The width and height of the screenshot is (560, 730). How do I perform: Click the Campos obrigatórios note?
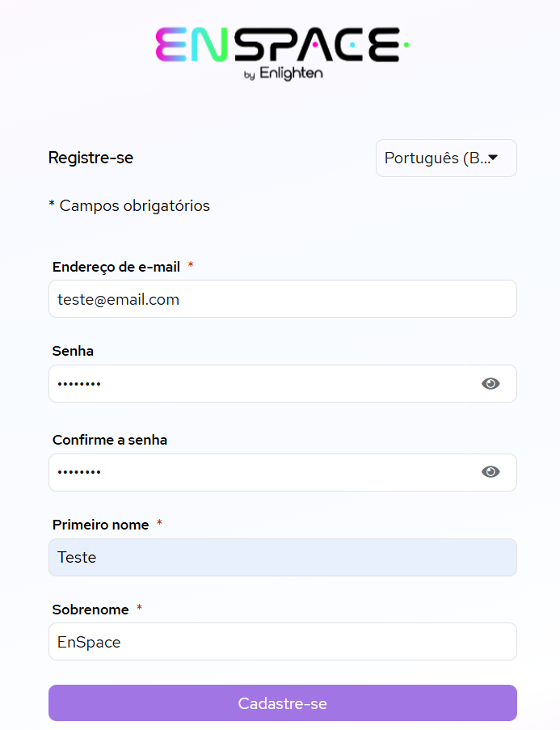(129, 206)
